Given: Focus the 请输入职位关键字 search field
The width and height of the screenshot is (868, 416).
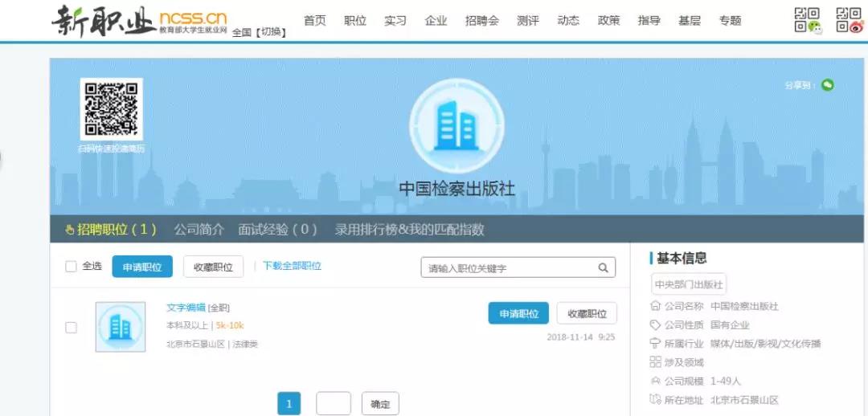Looking at the screenshot, I should click(518, 267).
